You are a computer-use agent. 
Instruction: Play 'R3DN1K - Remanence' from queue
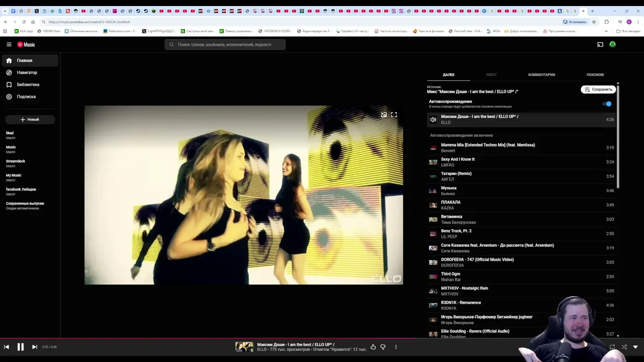521,305
